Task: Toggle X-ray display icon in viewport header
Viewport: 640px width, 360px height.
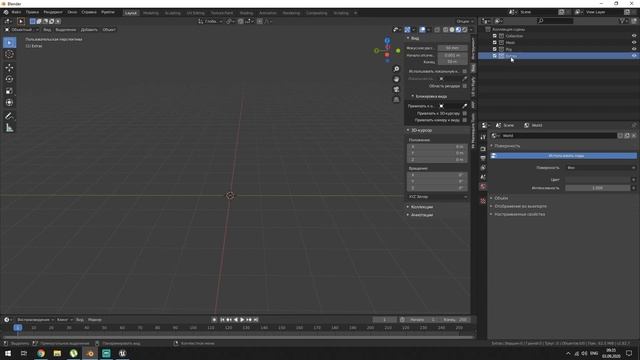Action: pyautogui.click(x=437, y=29)
